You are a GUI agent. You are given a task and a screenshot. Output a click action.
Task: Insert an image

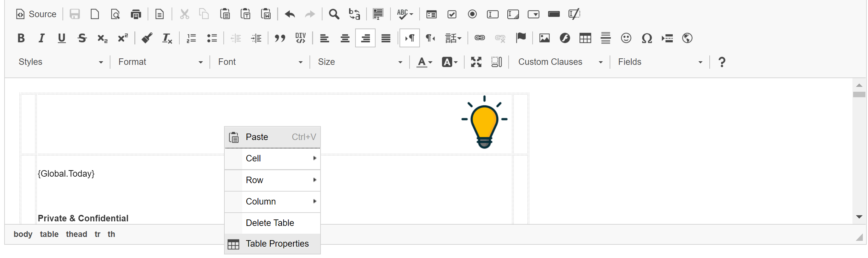coord(545,38)
